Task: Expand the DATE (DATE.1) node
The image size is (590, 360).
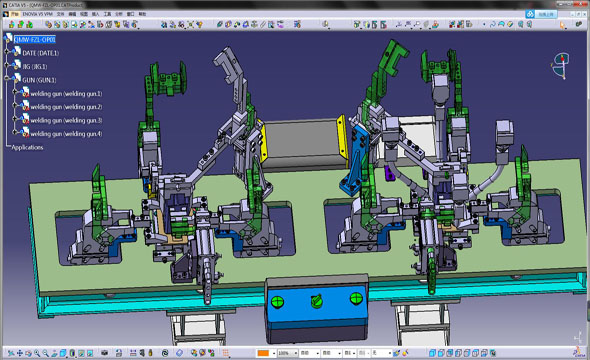Action: 7,52
